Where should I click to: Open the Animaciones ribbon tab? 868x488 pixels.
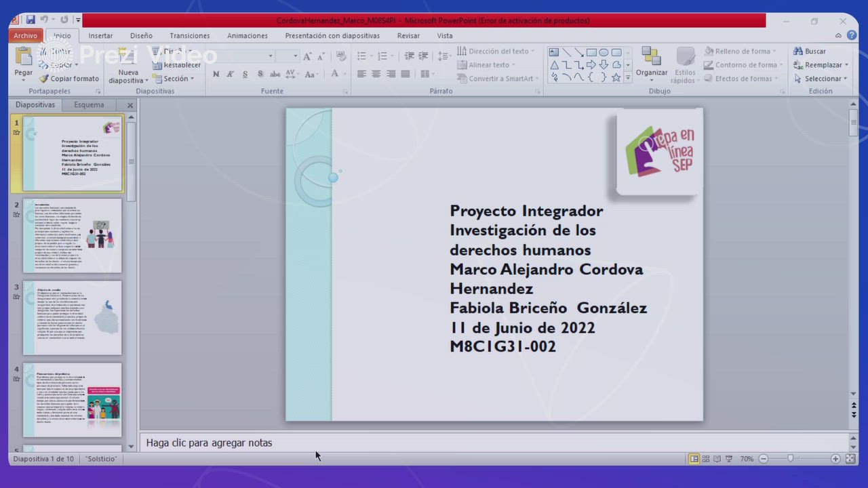point(248,36)
